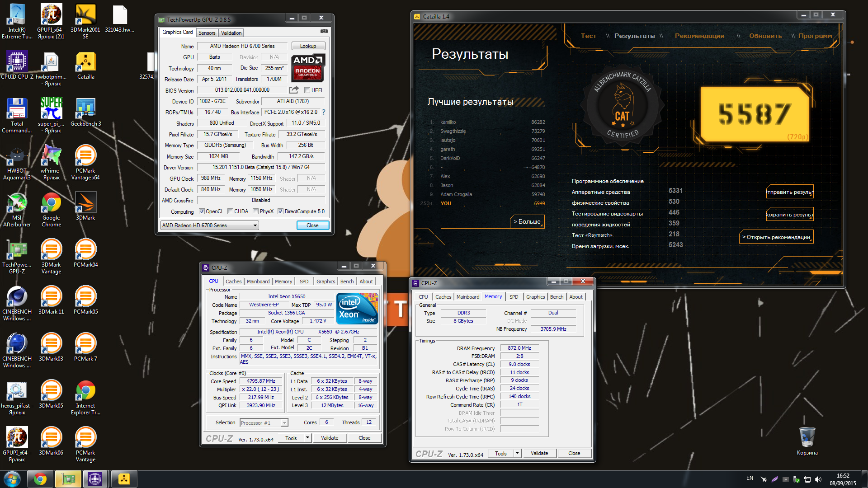Click the 5587 score badge in Catzilla
The width and height of the screenshot is (868, 488).
tap(755, 114)
